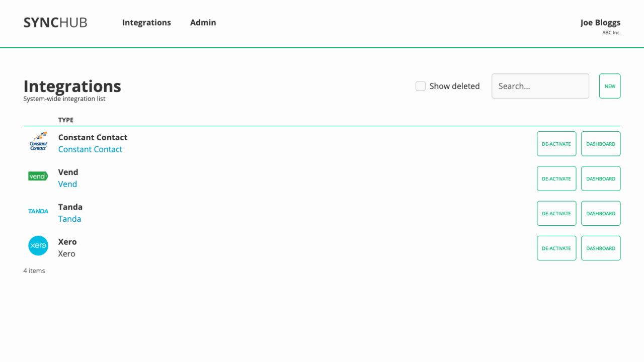This screenshot has width=644, height=362.
Task: Click the 'Show deleted' label text
Action: point(455,86)
